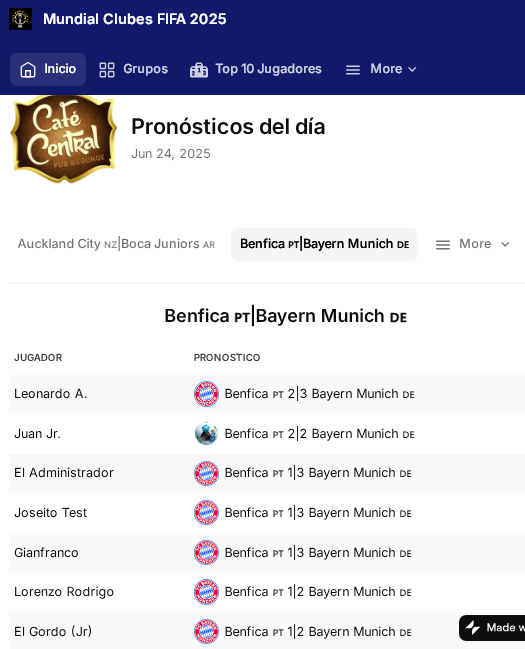The height and width of the screenshot is (649, 525).
Task: Click the Mundial Clubes FIFA 2025 title
Action: 135,19
